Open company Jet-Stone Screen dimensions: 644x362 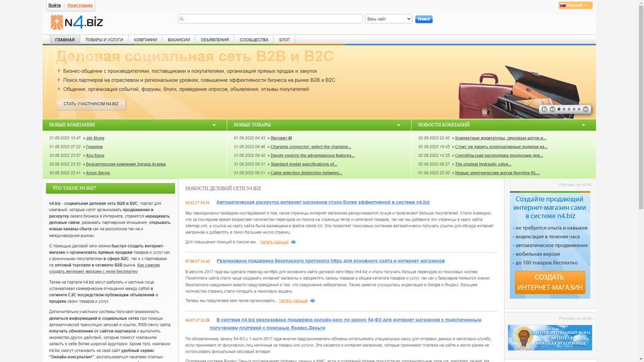(x=95, y=138)
